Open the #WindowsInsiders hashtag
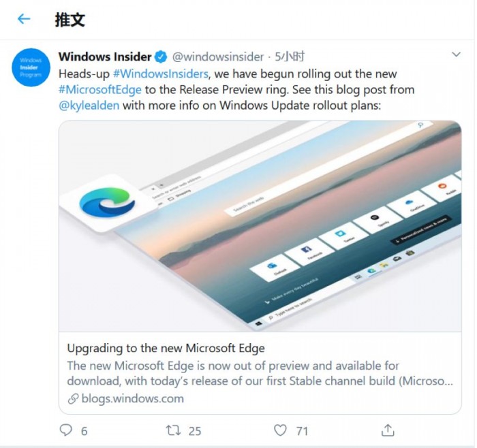The image size is (477, 448). pos(160,74)
